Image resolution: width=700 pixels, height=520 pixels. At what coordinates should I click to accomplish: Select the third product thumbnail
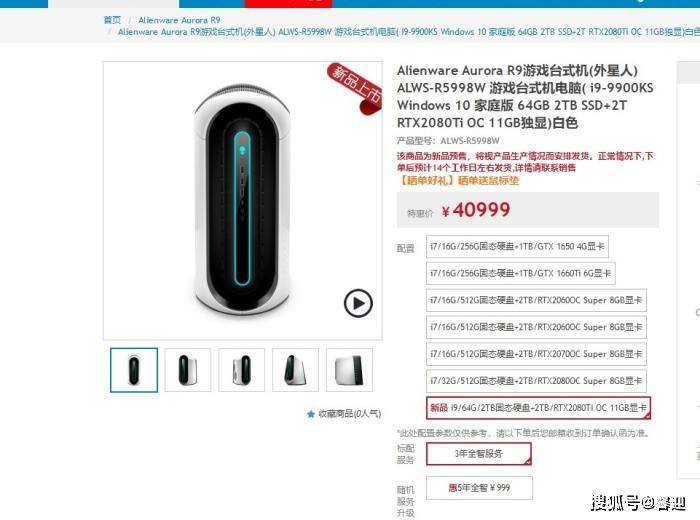coord(242,370)
